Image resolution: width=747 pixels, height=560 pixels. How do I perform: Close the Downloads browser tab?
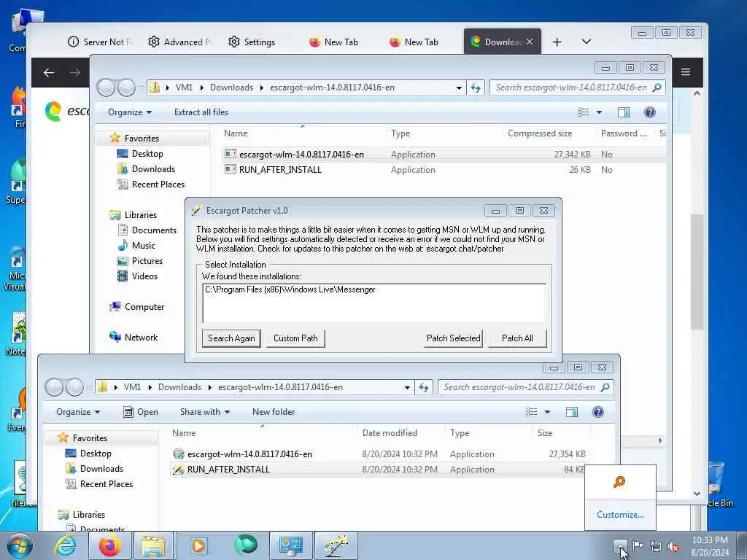530,42
